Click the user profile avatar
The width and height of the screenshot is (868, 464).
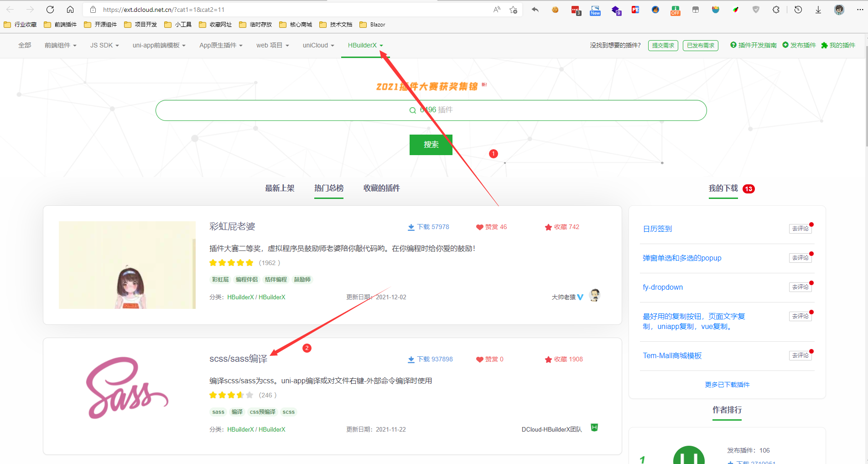(x=839, y=10)
